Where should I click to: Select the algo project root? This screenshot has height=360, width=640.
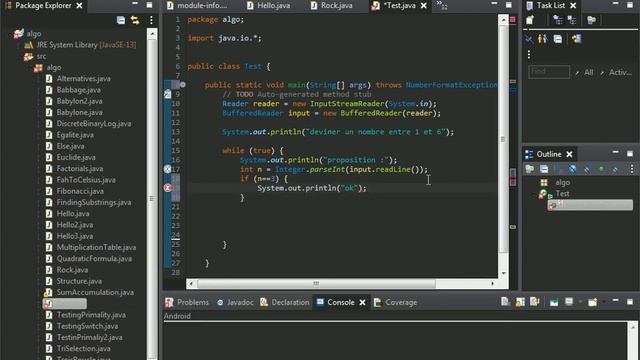pyautogui.click(x=28, y=33)
